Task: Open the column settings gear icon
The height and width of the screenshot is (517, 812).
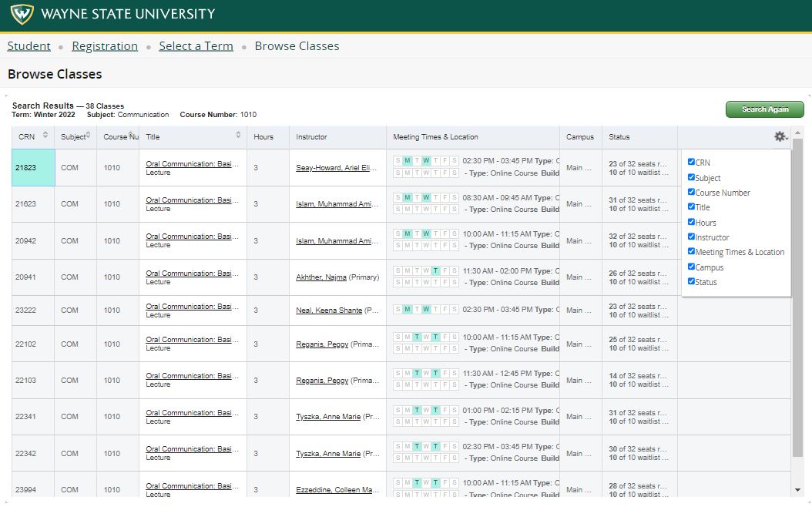Action: (781, 136)
